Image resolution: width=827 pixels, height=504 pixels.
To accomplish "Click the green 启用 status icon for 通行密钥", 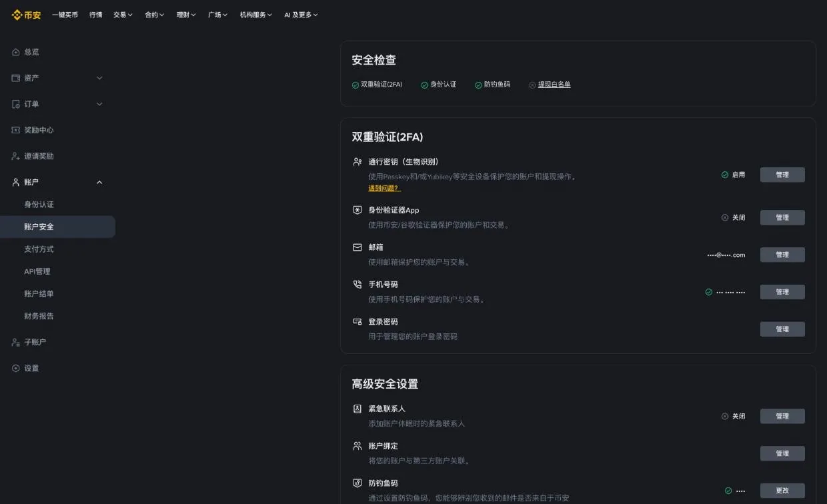I will point(725,175).
